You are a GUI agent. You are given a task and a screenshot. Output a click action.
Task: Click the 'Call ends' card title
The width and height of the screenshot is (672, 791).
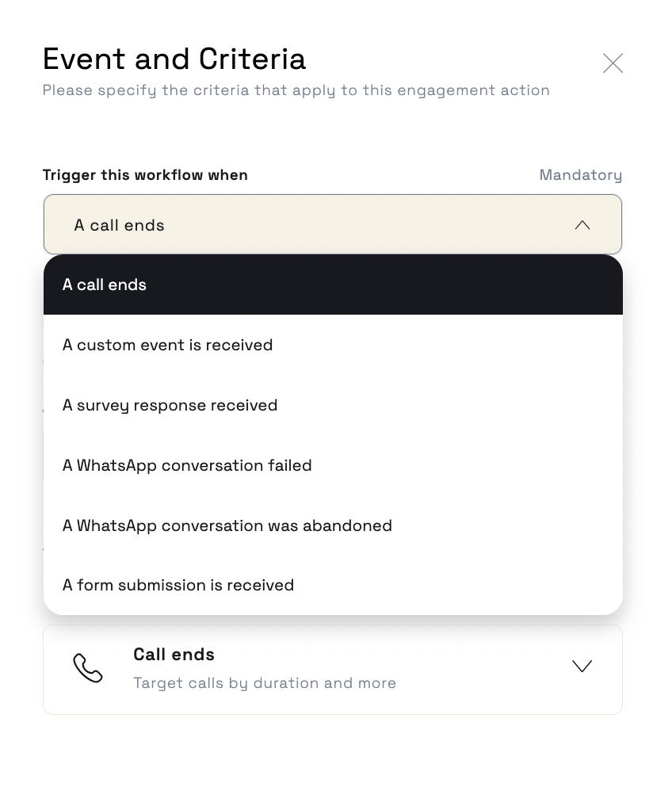[174, 655]
